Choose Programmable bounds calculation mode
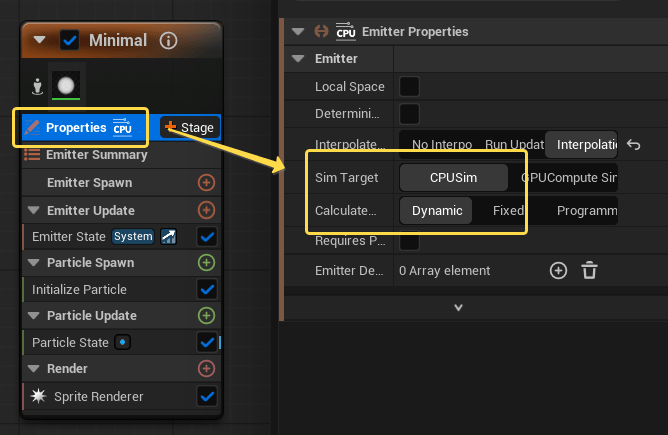This screenshot has width=668, height=435. tap(582, 210)
